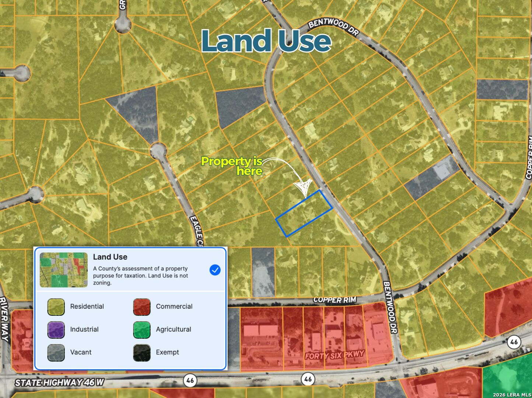Select the State Highway 46 W label
This screenshot has height=398, width=532.
pos(59,383)
